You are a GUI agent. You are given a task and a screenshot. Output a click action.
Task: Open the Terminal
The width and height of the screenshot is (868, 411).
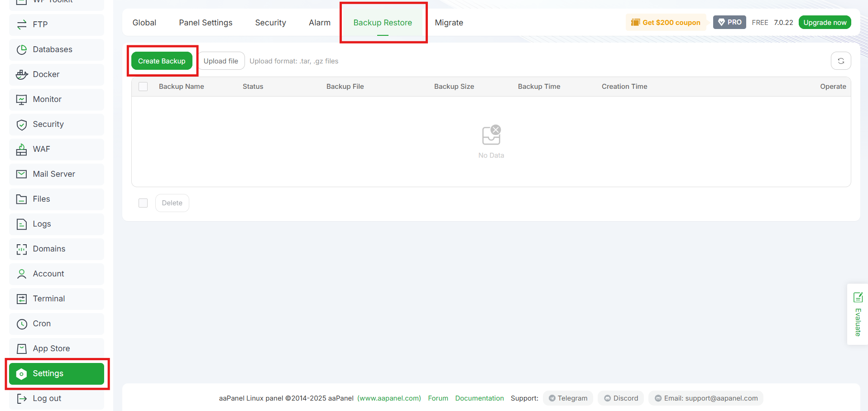click(x=48, y=299)
